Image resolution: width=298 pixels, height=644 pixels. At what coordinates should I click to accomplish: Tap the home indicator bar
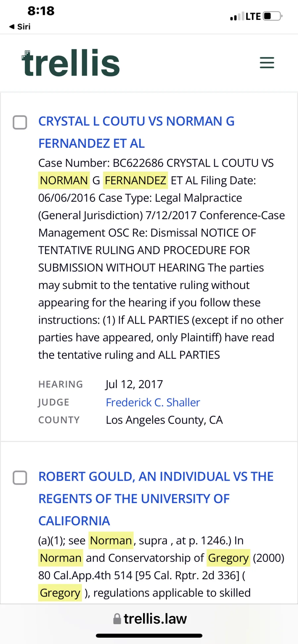(149, 636)
